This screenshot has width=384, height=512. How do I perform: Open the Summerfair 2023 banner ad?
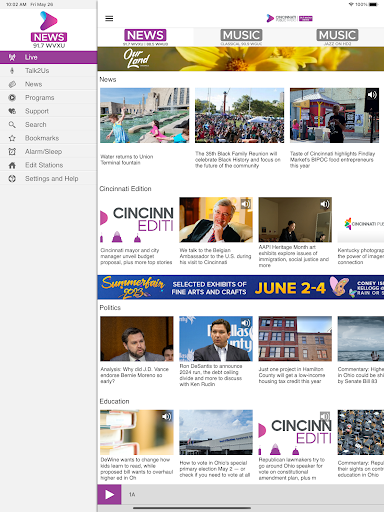pos(241,287)
